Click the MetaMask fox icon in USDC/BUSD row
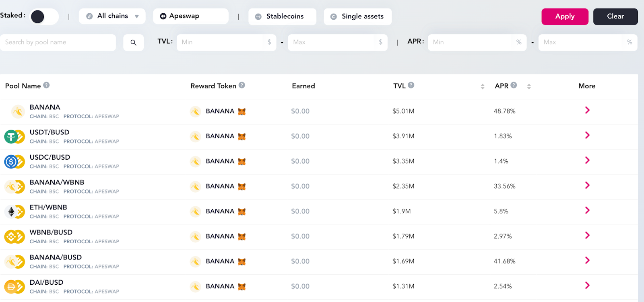This screenshot has width=644, height=302. point(242,161)
